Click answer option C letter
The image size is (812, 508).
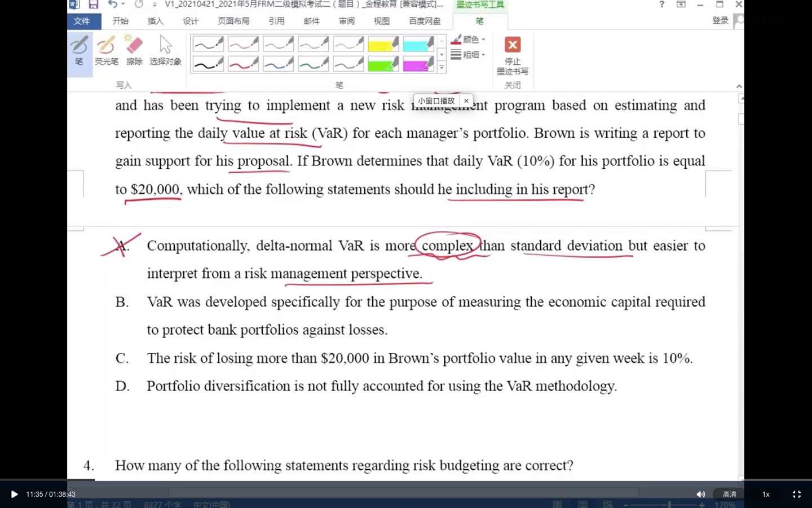pyautogui.click(x=122, y=358)
